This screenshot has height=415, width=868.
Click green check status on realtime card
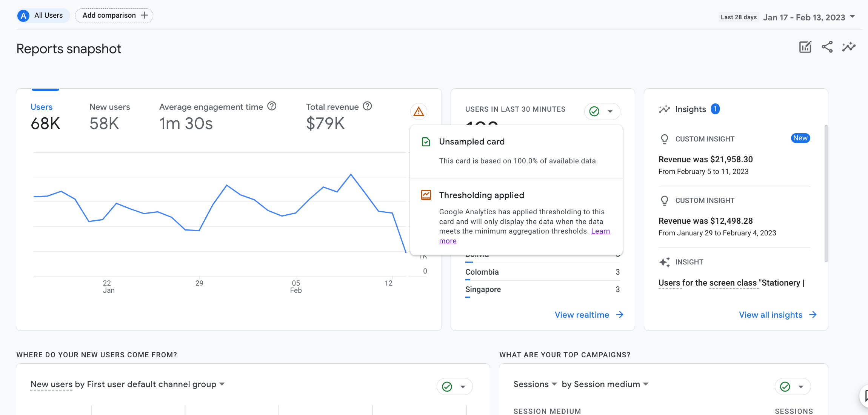[x=594, y=111]
